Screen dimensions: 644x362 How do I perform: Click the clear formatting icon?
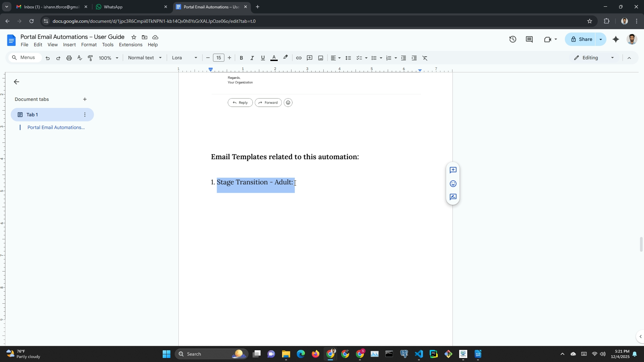425,58
